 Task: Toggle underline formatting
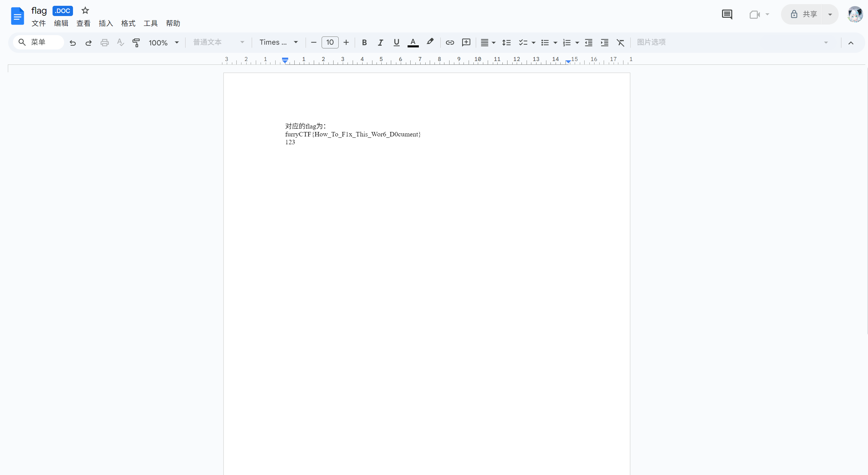[396, 42]
